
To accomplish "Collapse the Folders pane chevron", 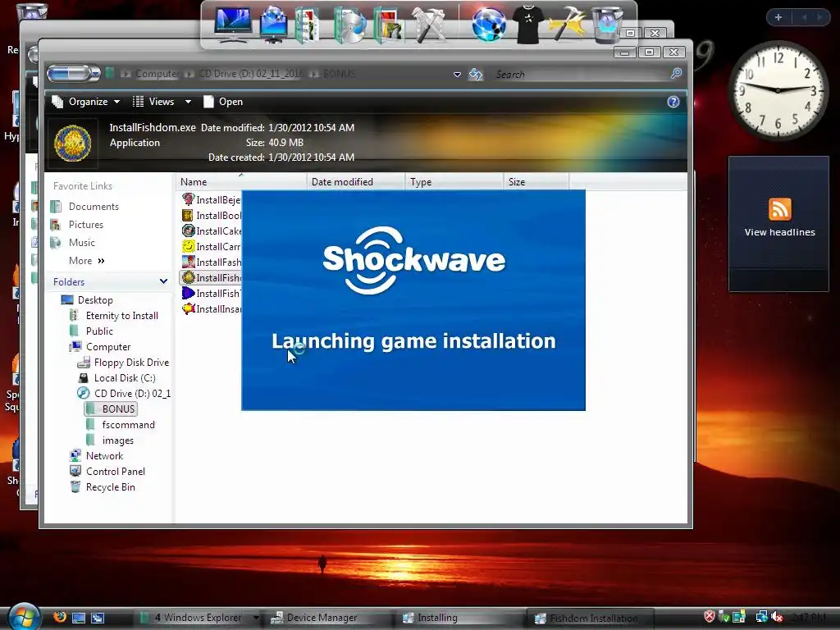I will (163, 281).
